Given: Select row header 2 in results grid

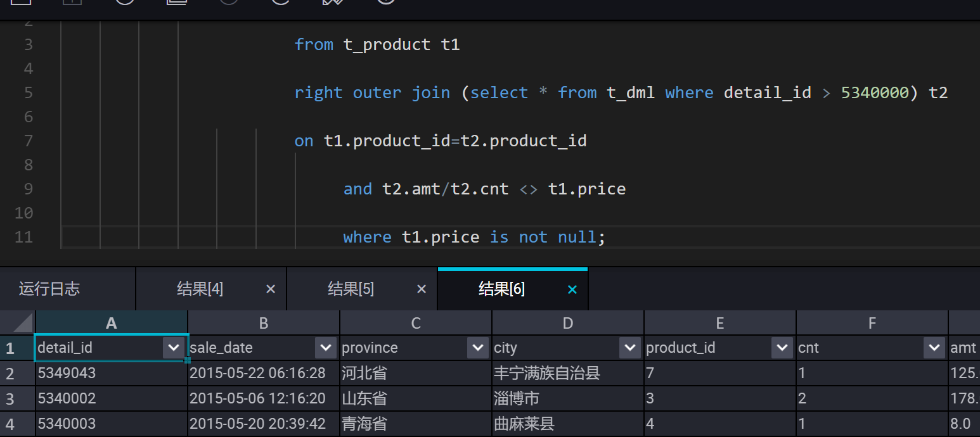Looking at the screenshot, I should click(x=18, y=373).
